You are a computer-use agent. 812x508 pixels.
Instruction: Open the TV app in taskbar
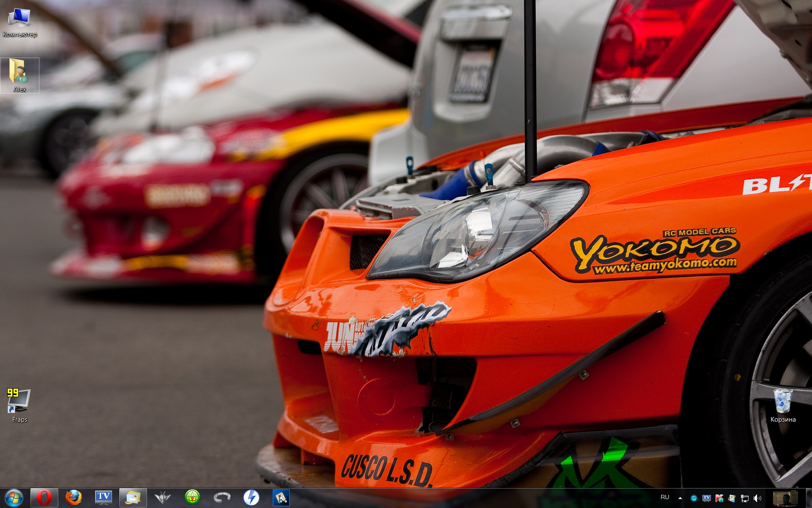pyautogui.click(x=104, y=498)
